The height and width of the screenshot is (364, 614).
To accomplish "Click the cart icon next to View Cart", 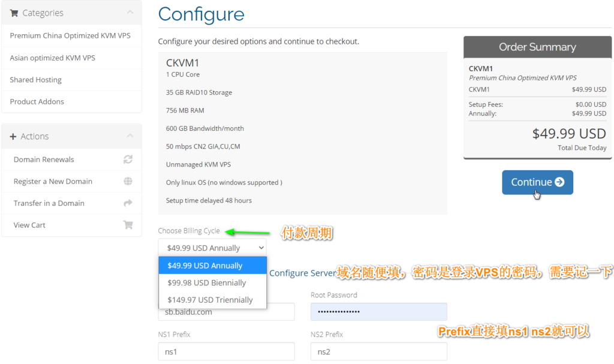I will tap(128, 225).
